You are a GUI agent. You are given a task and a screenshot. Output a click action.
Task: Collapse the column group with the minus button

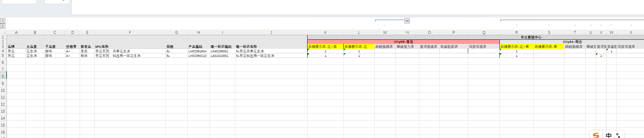click(407, 21)
